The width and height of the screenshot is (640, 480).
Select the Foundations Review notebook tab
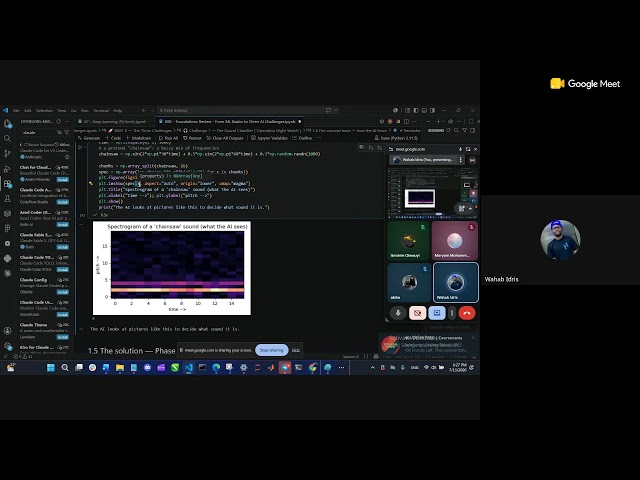(230, 122)
